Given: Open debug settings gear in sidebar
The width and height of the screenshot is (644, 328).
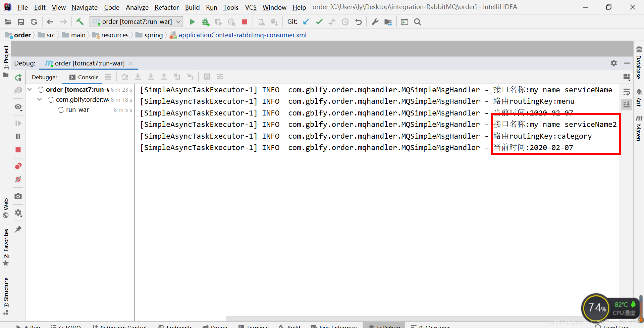Looking at the screenshot, I should tap(18, 213).
